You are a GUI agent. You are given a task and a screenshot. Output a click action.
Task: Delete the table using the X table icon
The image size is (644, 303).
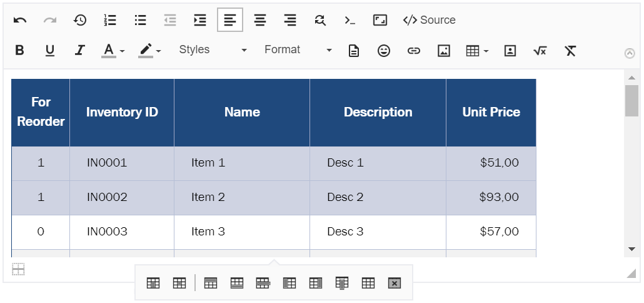click(x=394, y=283)
